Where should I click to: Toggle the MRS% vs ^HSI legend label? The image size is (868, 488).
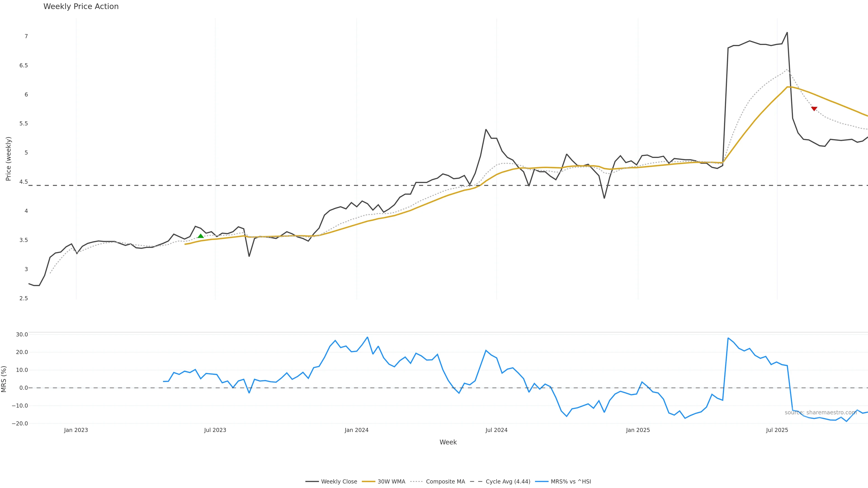pyautogui.click(x=571, y=482)
